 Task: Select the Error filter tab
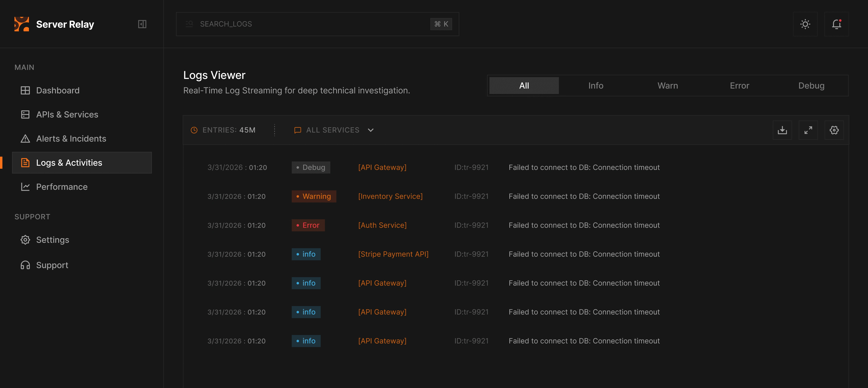(x=739, y=86)
